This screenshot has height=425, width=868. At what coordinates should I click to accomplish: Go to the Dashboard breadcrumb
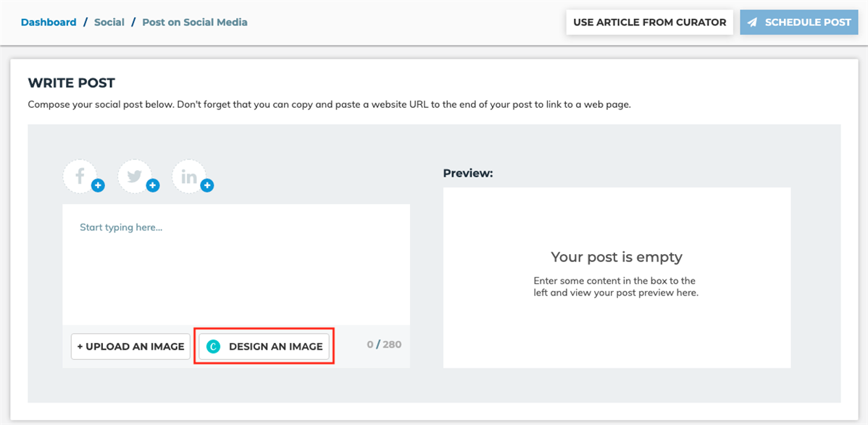click(49, 22)
